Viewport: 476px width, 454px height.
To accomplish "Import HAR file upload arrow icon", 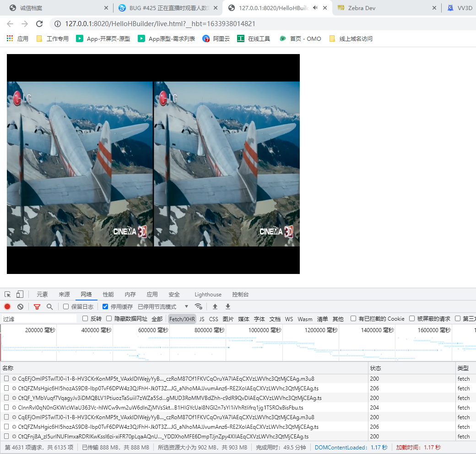I will (x=215, y=306).
